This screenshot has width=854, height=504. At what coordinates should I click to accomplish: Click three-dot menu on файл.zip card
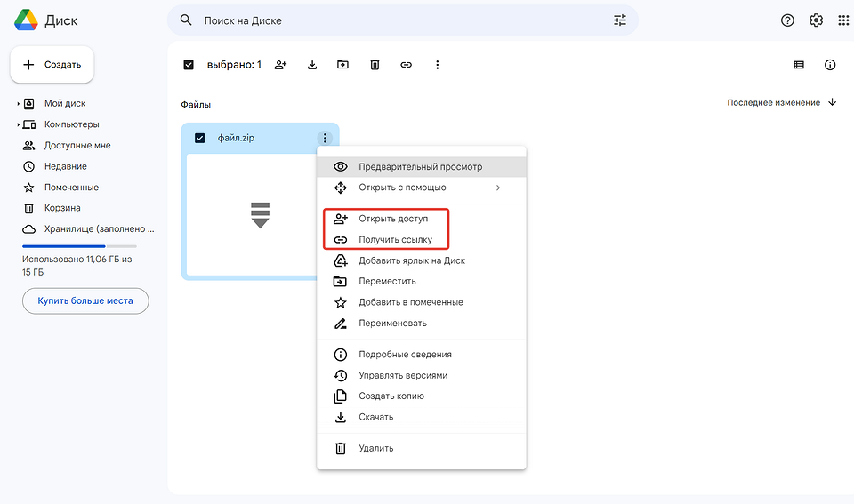(325, 139)
